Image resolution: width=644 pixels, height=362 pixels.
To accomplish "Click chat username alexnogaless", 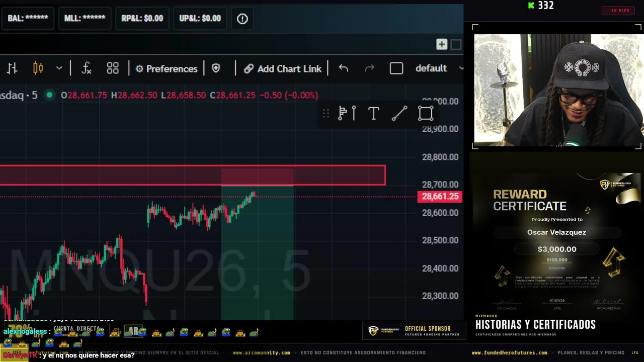I will point(25,332).
